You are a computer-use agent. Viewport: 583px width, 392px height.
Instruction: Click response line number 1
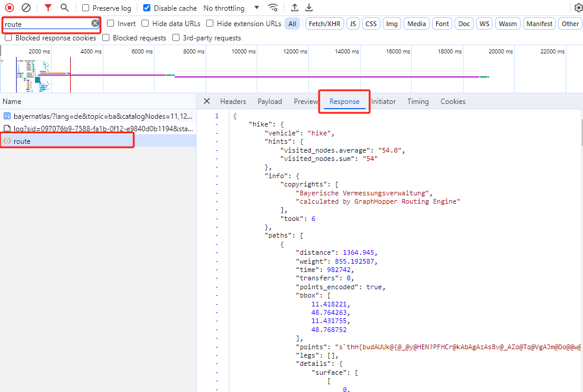217,116
